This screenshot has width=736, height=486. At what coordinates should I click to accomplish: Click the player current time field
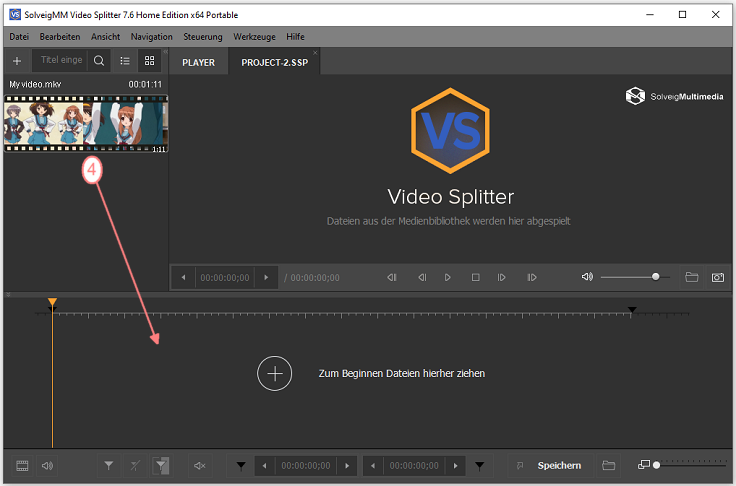[225, 278]
